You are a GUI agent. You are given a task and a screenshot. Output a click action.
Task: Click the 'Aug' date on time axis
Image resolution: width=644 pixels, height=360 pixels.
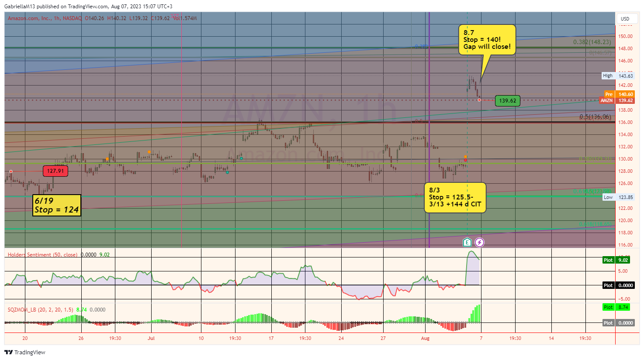(425, 338)
